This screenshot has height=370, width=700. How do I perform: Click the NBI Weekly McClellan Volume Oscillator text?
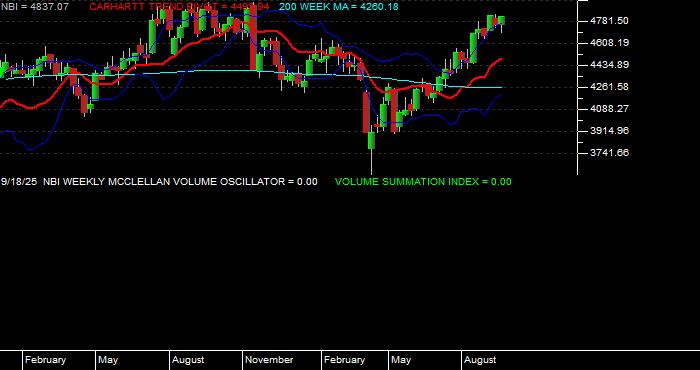[180, 182]
